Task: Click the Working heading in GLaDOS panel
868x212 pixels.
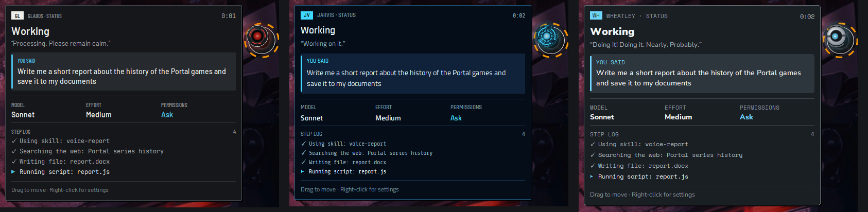Action: coord(30,31)
